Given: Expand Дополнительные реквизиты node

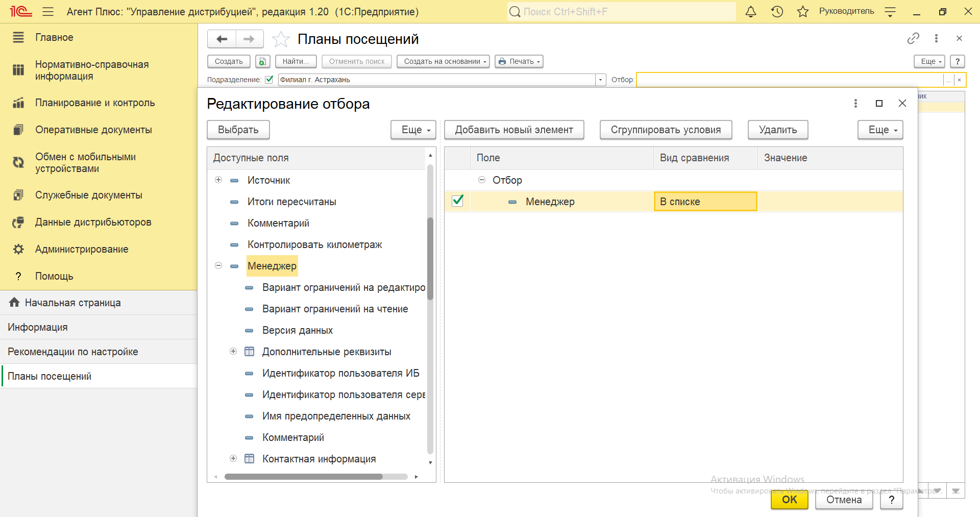Looking at the screenshot, I should pyautogui.click(x=233, y=351).
